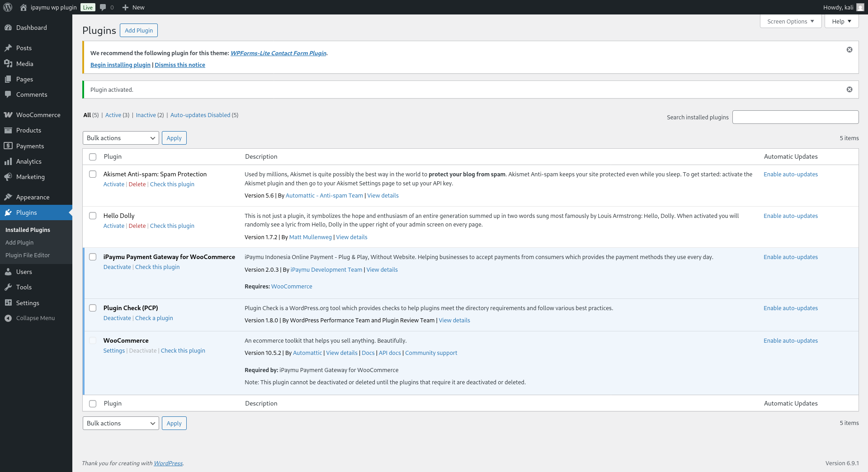Viewport: 868px width, 472px height.
Task: Click the Users person icon
Action: 8,272
